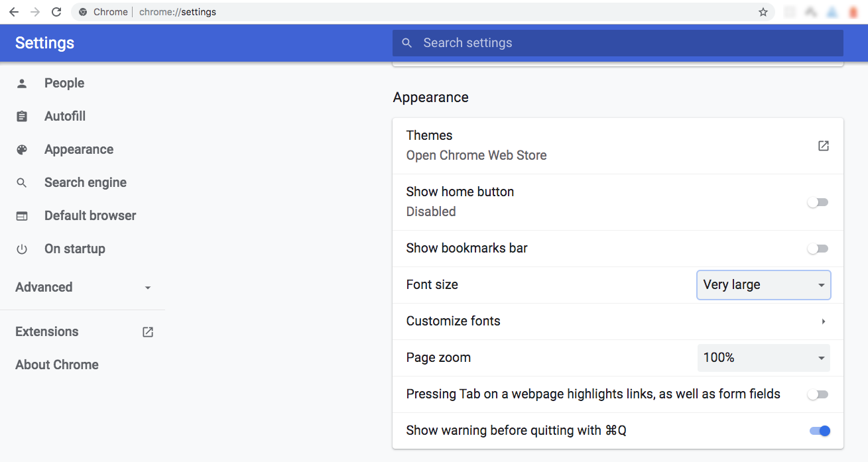Click the Chrome site info icon in address bar

pyautogui.click(x=83, y=12)
